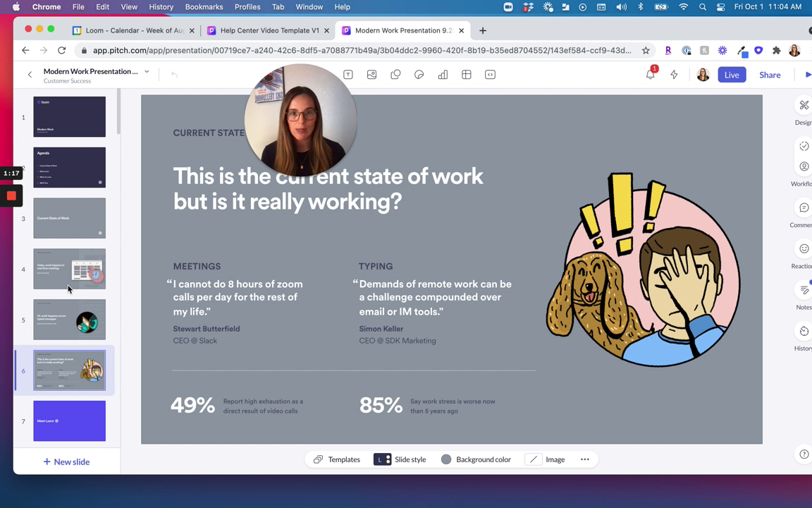Open the embed code tool
Image resolution: width=812 pixels, height=508 pixels.
490,74
